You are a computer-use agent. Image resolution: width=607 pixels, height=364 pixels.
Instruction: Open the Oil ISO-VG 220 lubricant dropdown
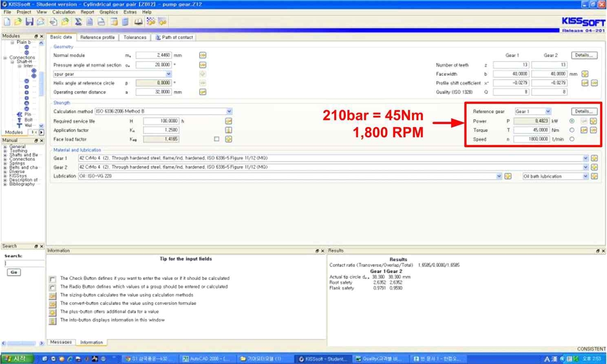[499, 176]
